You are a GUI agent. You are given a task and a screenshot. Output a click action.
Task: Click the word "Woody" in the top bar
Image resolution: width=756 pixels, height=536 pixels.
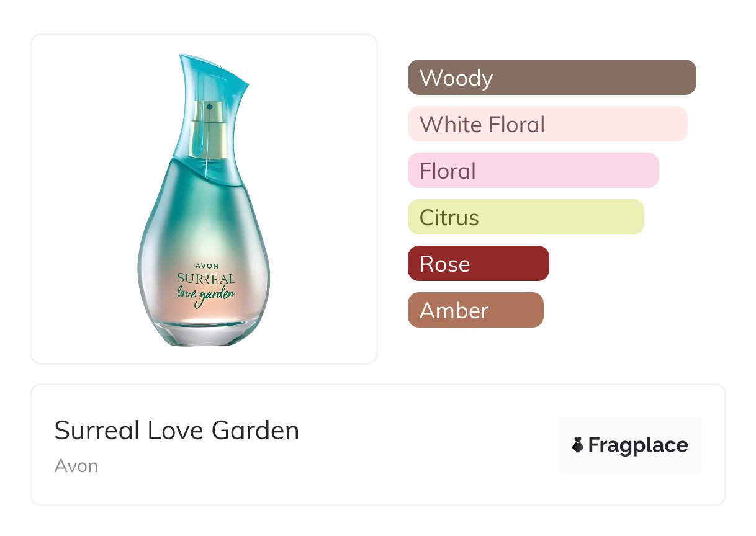coord(456,78)
